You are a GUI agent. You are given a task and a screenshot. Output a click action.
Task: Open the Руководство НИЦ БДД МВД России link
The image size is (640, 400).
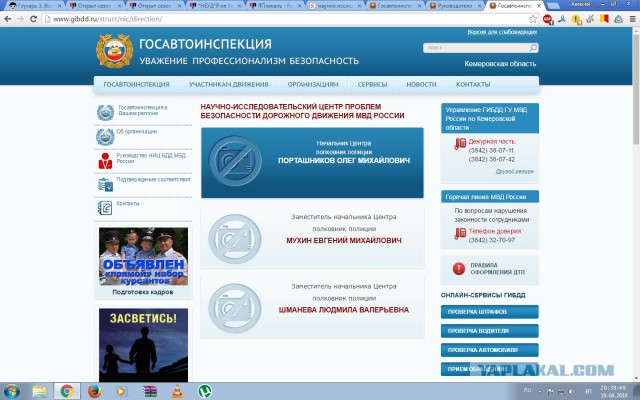[x=151, y=158]
